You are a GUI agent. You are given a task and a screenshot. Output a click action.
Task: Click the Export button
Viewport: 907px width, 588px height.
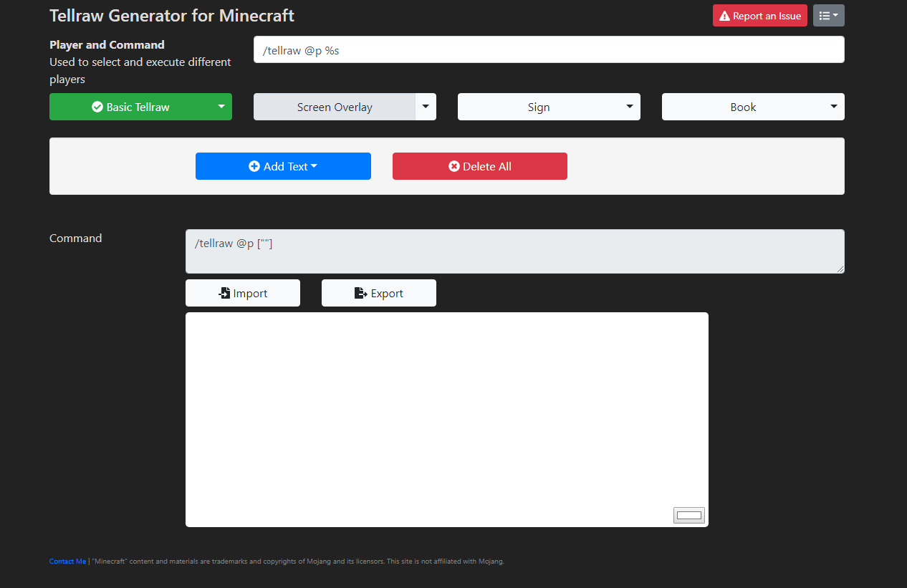point(379,293)
